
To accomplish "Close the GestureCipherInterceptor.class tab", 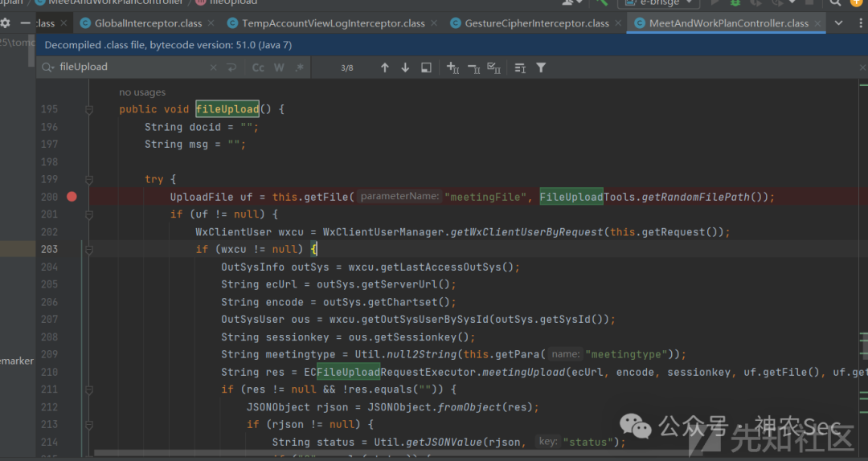I will pos(618,23).
